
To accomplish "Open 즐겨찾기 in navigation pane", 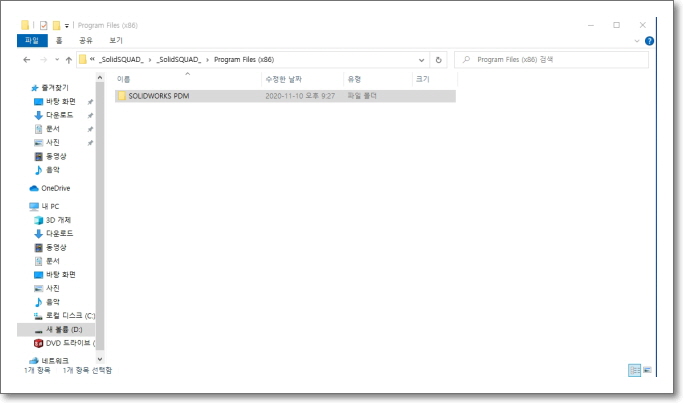I will point(55,88).
